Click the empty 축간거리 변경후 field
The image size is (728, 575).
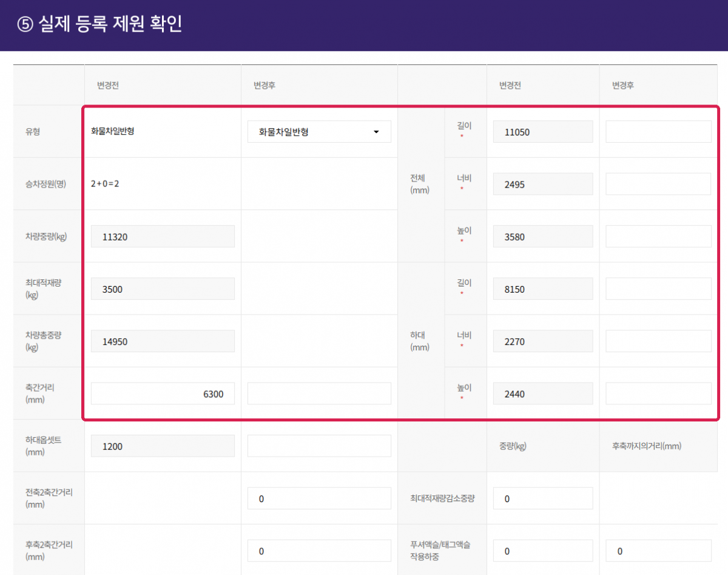click(319, 393)
